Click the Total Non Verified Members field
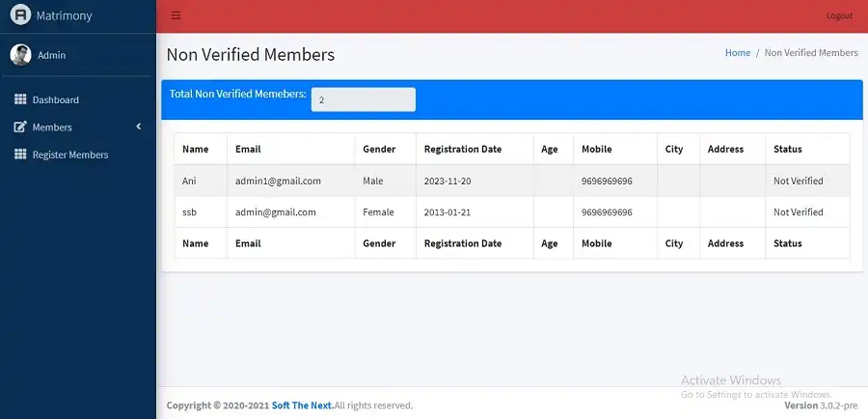The width and height of the screenshot is (868, 419). coord(363,99)
